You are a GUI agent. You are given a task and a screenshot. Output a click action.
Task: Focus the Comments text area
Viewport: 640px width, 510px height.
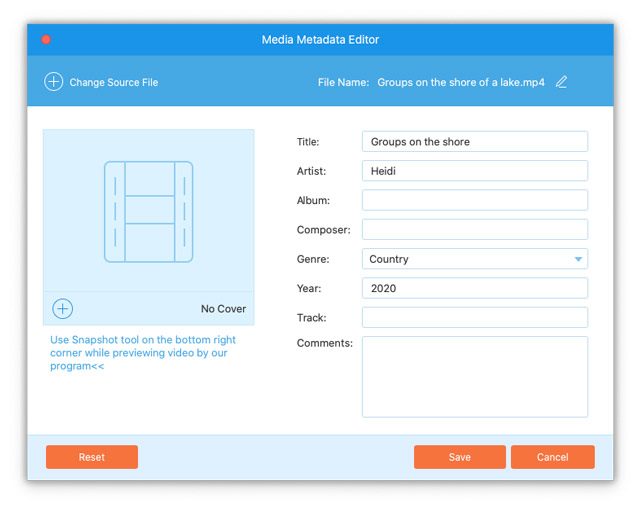click(474, 376)
